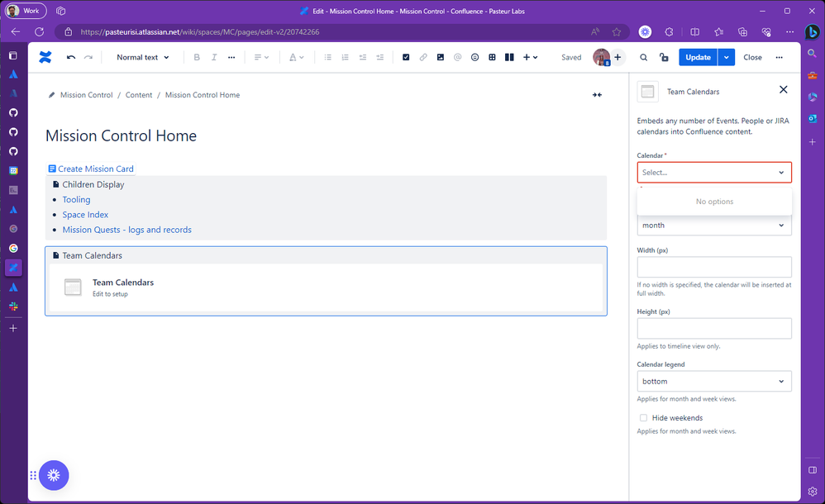Add page to browser favorites star
The image size is (825, 504).
coord(616,32)
